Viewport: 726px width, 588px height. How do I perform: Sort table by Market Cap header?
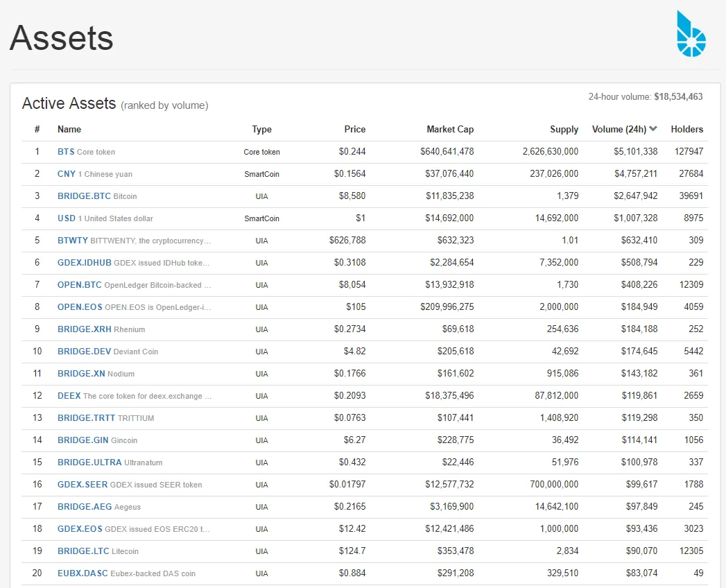coord(450,129)
